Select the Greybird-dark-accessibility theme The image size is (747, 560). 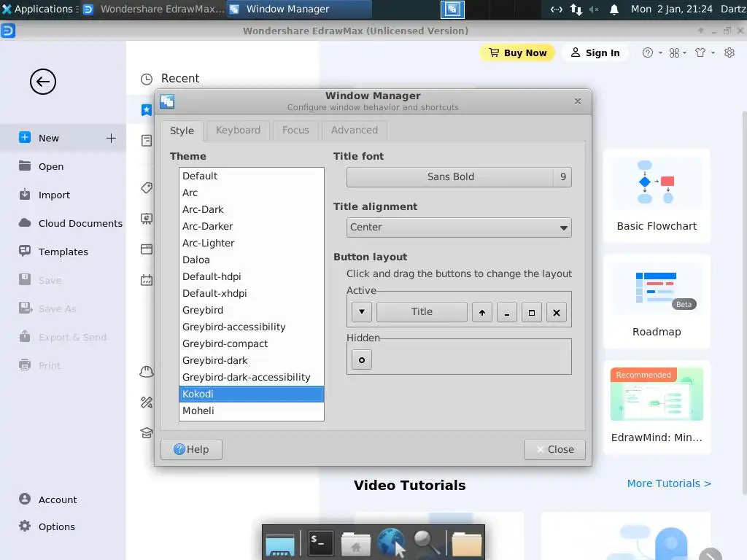pyautogui.click(x=252, y=377)
